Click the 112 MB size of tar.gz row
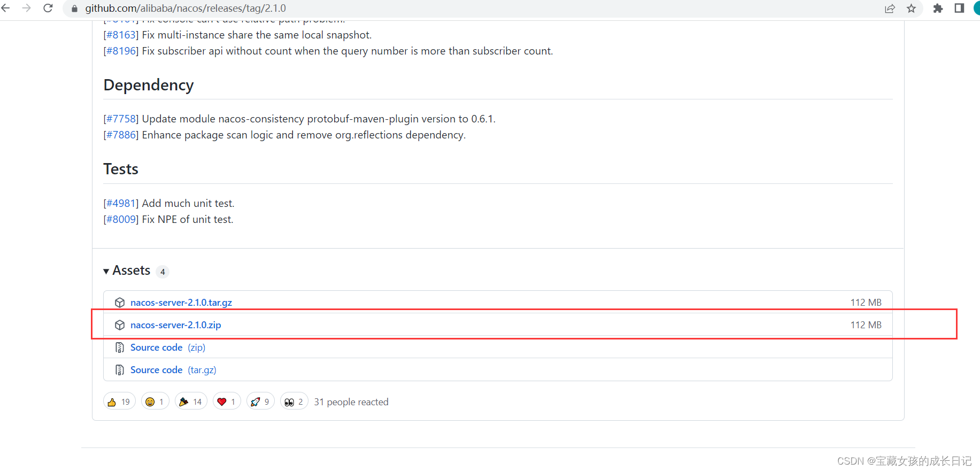This screenshot has height=471, width=980. click(x=866, y=303)
